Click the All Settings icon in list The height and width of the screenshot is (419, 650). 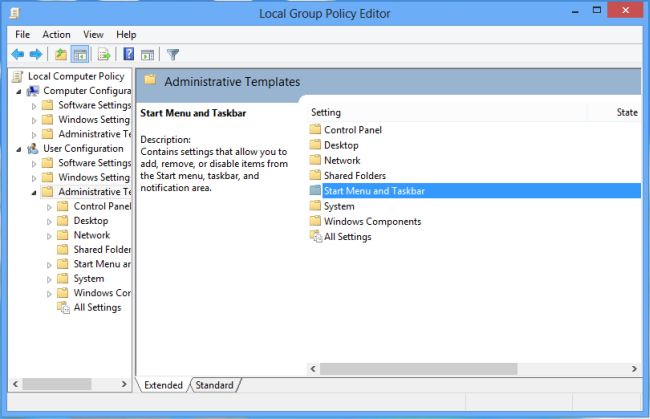(x=316, y=237)
